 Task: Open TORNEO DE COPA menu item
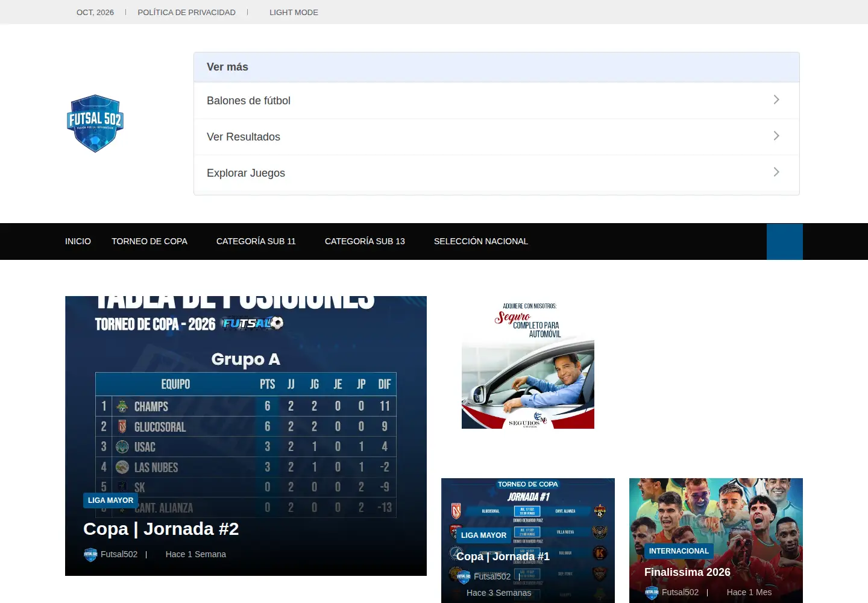pyautogui.click(x=149, y=241)
